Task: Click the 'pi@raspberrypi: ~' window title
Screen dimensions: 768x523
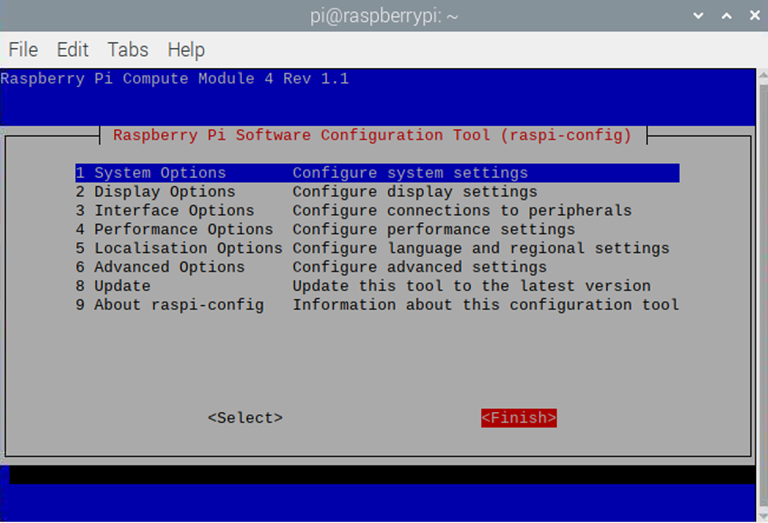Action: (x=384, y=16)
